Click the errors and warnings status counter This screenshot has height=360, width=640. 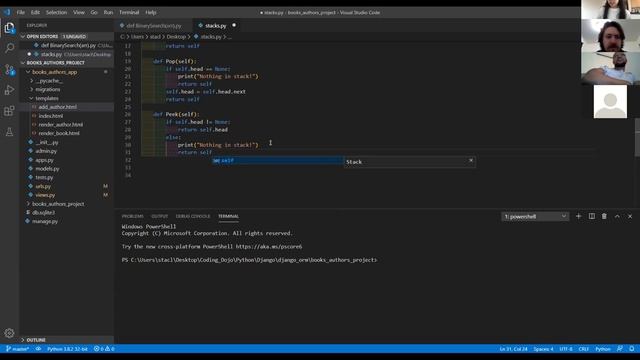coord(104,349)
